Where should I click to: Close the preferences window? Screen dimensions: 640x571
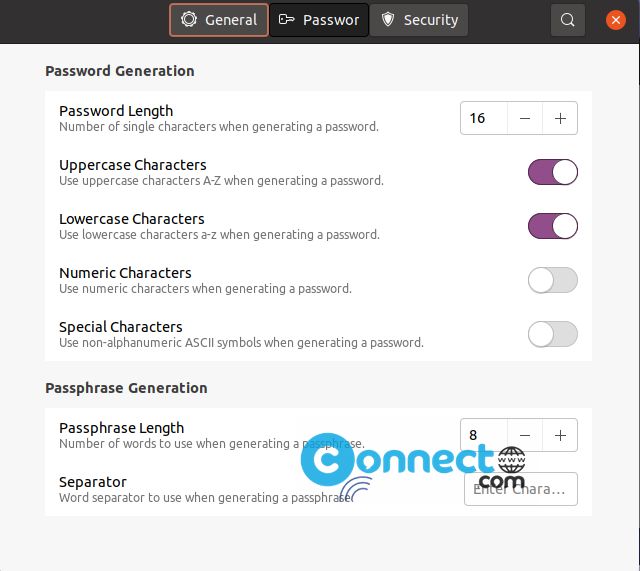(616, 20)
